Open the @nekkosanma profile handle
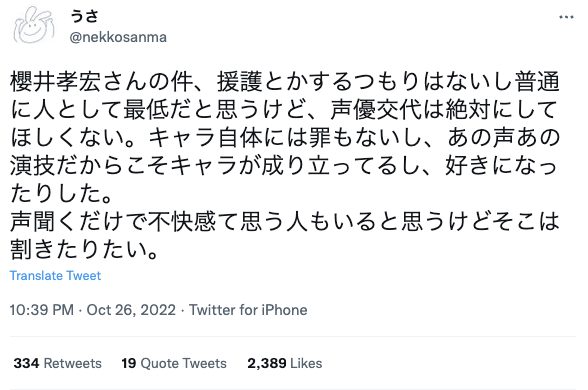 point(118,37)
